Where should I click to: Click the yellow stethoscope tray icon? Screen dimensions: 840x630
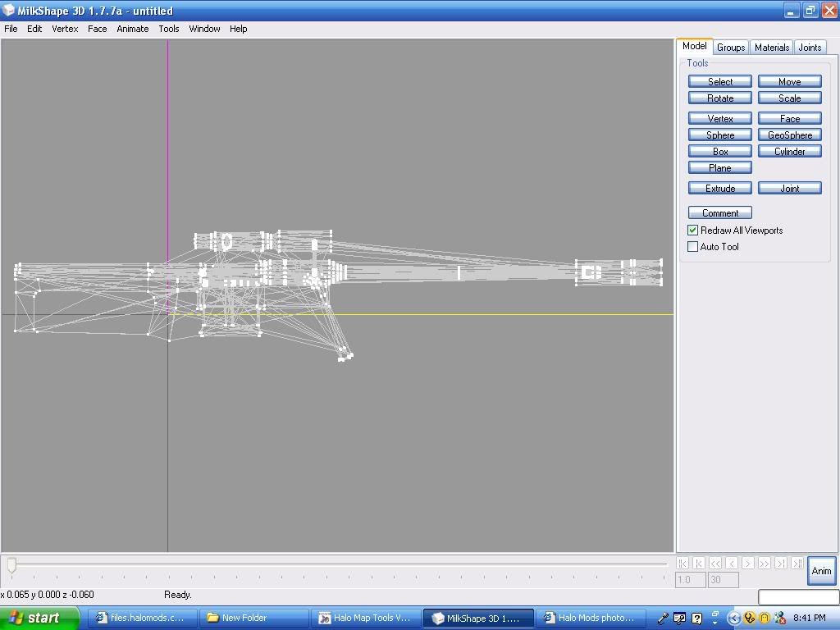tap(750, 619)
